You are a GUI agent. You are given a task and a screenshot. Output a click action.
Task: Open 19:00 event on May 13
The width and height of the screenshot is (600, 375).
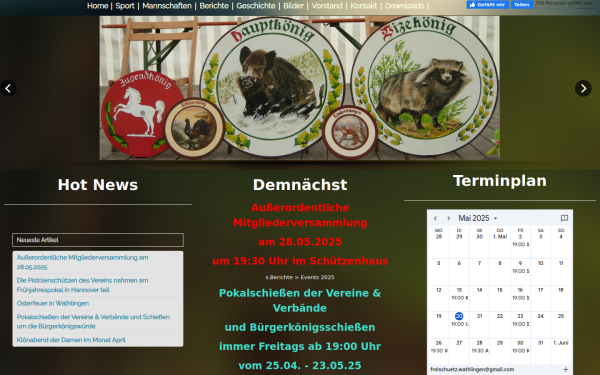459,298
